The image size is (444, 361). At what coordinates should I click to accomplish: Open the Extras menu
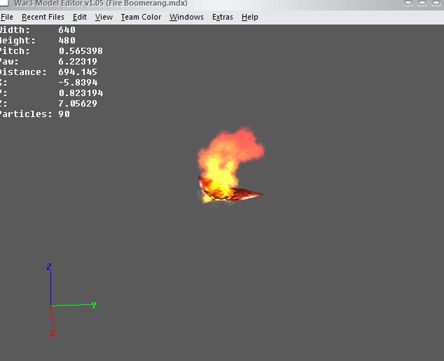pyautogui.click(x=222, y=17)
